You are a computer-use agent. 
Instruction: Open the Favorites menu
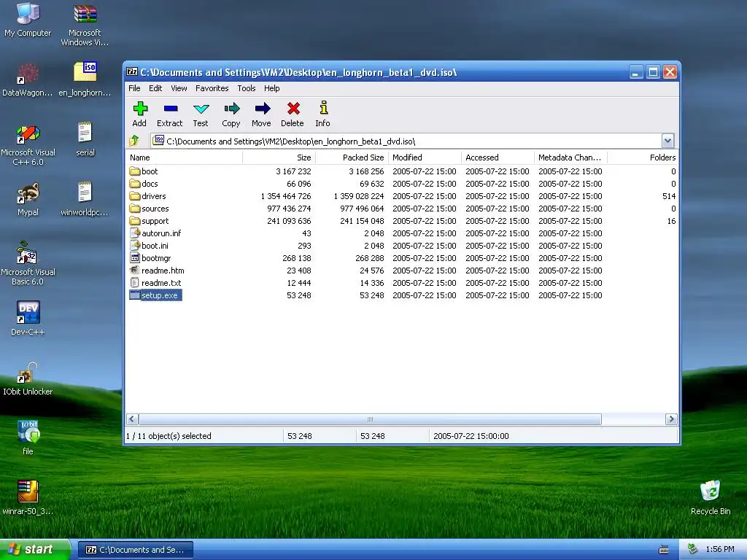click(x=212, y=88)
